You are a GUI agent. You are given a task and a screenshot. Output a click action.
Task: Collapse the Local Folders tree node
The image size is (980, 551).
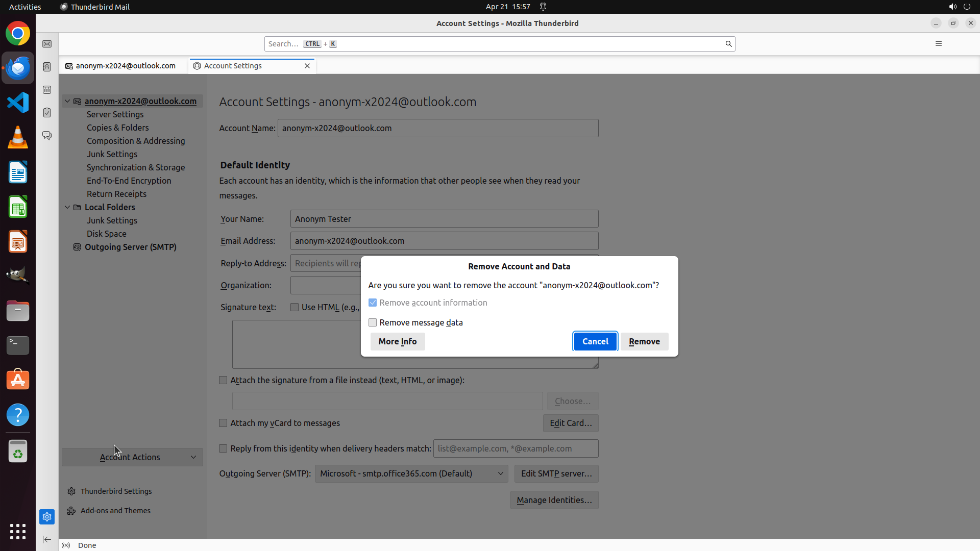click(67, 207)
